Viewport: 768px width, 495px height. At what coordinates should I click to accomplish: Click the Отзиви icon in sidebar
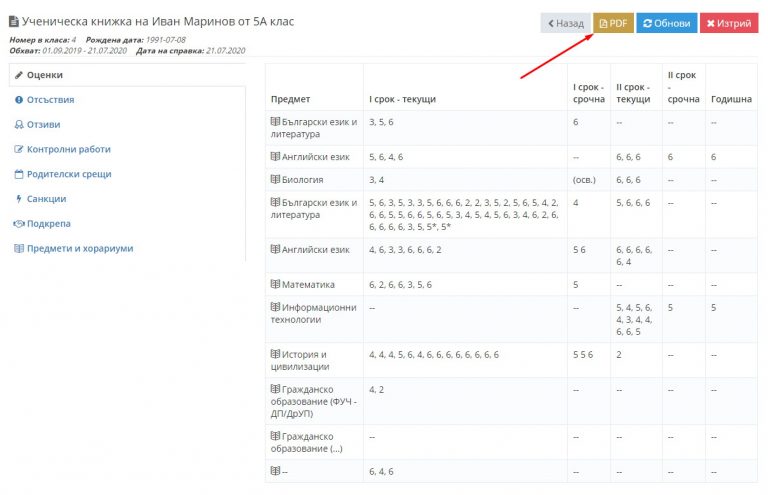coord(19,124)
